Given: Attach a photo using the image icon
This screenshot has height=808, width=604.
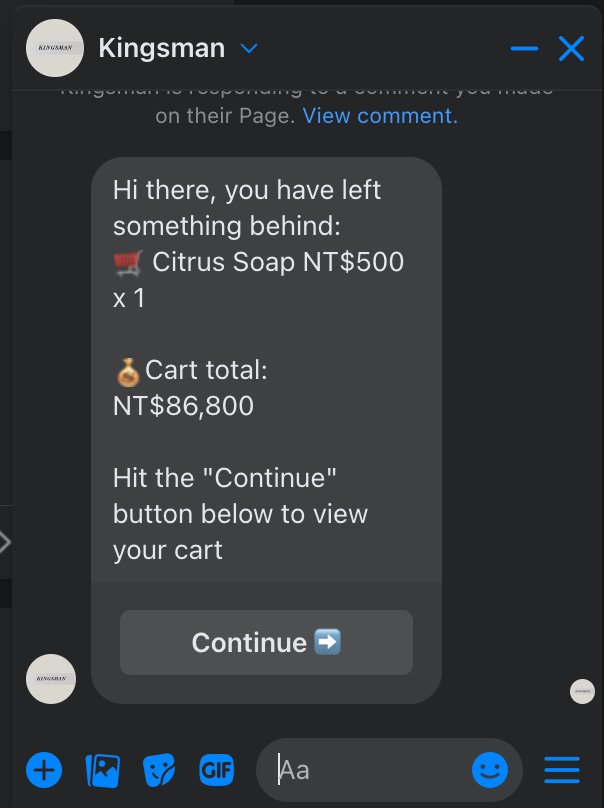Looking at the screenshot, I should (x=103, y=770).
